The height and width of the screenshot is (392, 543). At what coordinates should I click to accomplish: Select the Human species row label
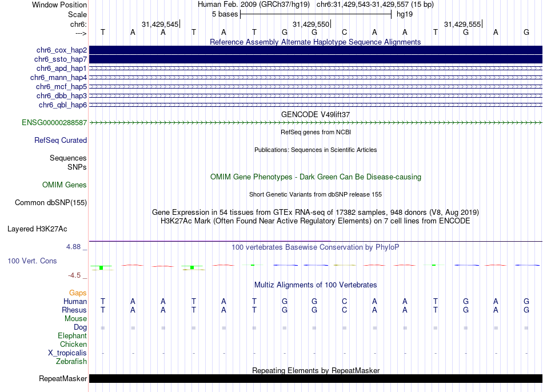point(75,302)
